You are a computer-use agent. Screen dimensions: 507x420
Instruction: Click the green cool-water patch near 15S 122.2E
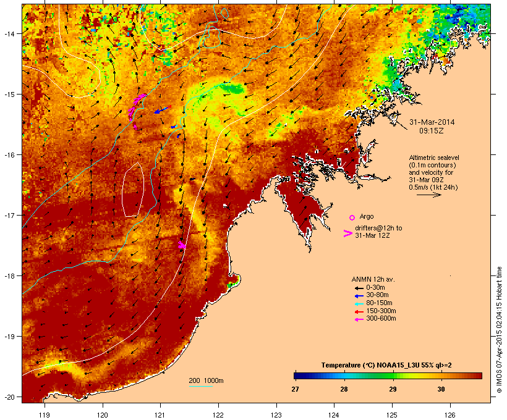[232, 88]
